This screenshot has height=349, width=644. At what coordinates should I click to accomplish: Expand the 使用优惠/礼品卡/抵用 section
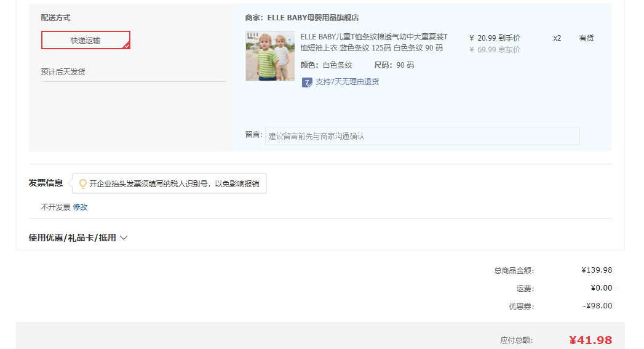tap(78, 238)
